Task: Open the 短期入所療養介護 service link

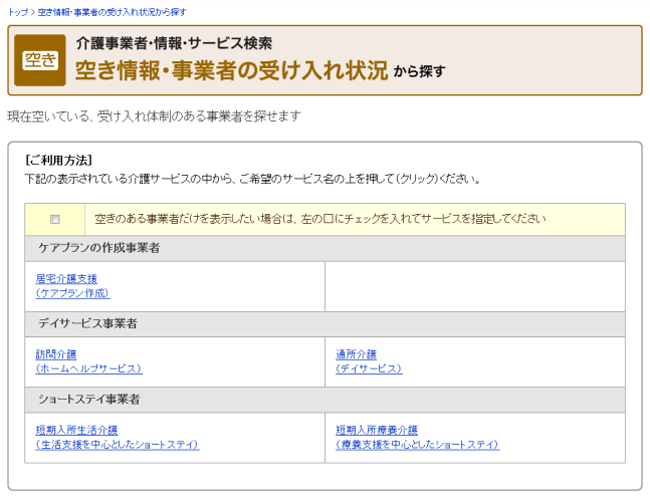Action: (376, 430)
